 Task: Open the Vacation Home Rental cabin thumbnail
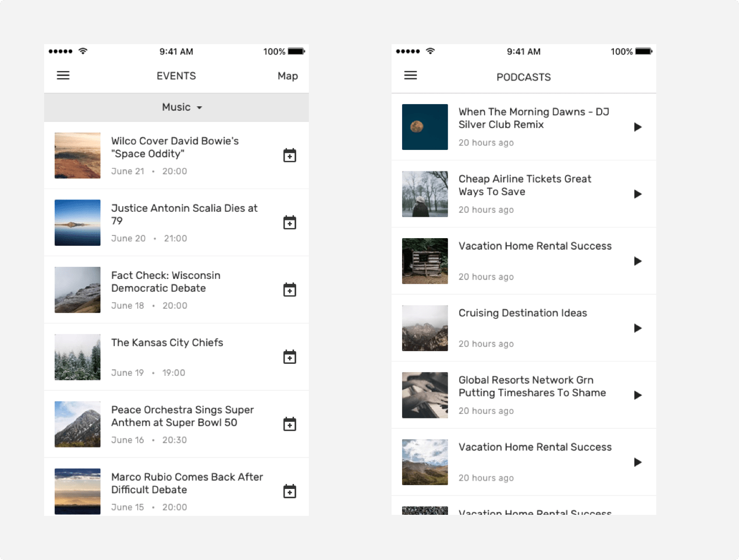click(425, 261)
